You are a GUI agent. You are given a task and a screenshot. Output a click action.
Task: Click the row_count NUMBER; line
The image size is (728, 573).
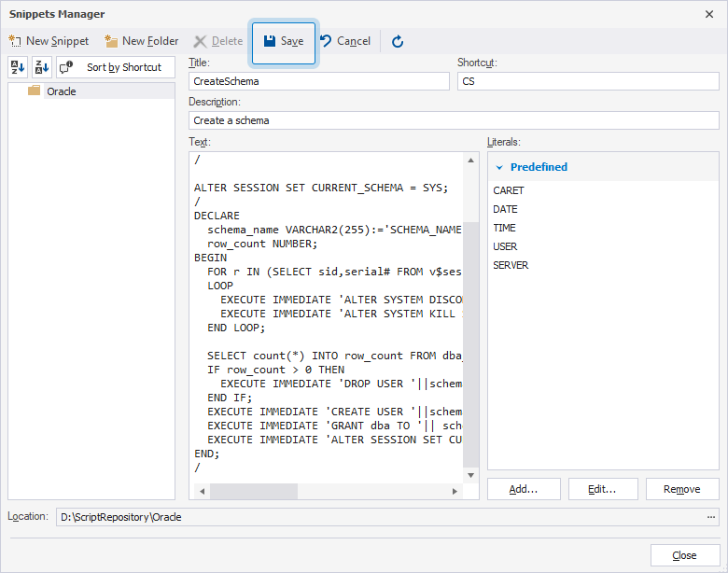(262, 244)
